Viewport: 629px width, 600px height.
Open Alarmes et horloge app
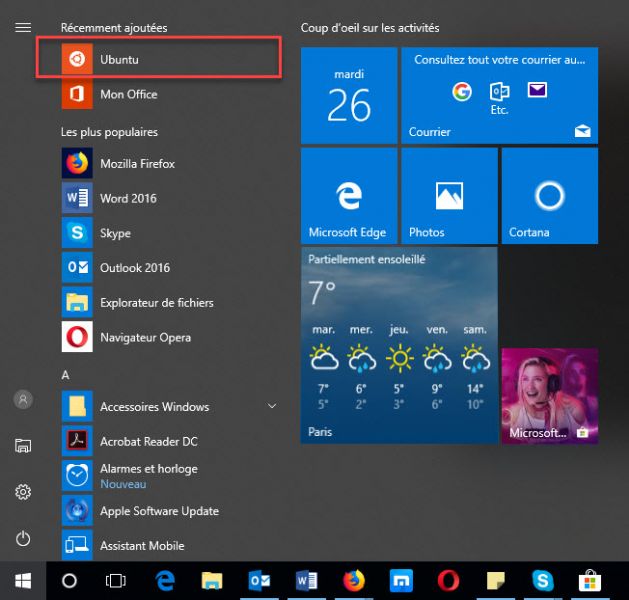point(170,476)
